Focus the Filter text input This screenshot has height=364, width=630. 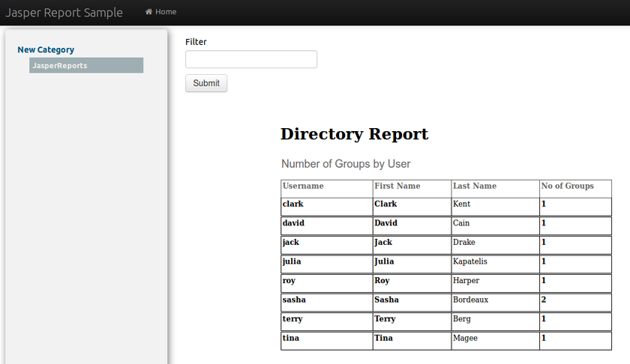pyautogui.click(x=250, y=59)
